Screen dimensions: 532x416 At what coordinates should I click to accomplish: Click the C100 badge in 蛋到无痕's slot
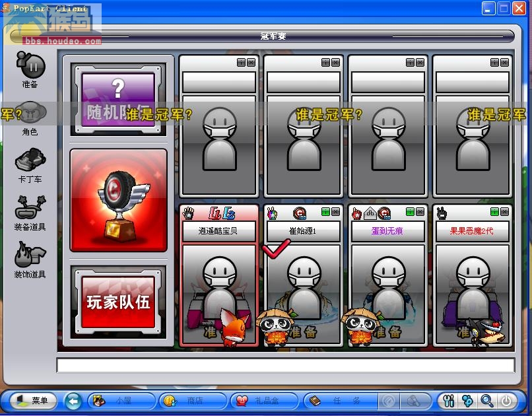(x=384, y=213)
